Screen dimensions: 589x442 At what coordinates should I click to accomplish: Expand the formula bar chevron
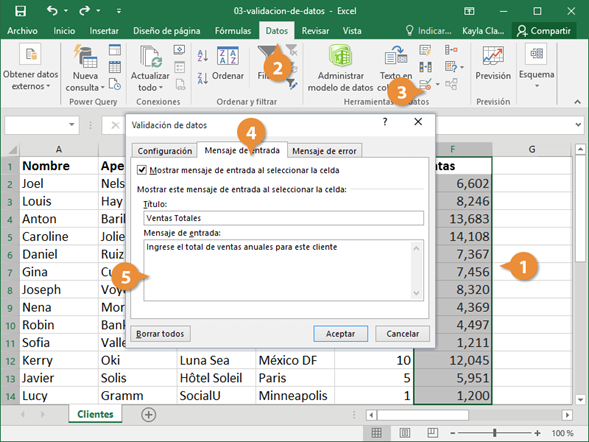[578, 125]
